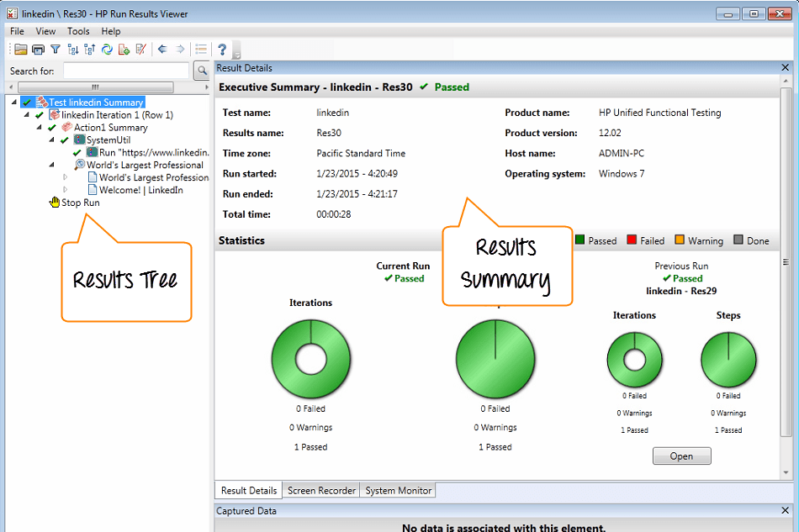Open the Filter funnel icon
This screenshot has height=532, width=799.
[x=56, y=50]
